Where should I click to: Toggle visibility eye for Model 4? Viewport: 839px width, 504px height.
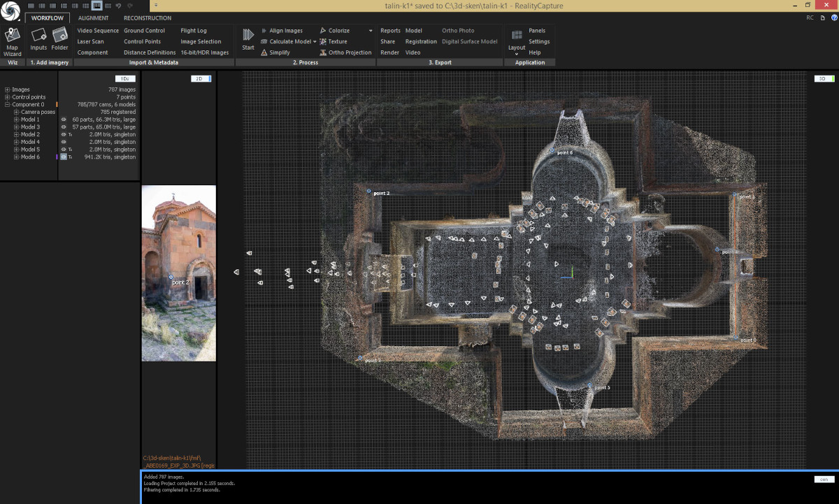click(x=64, y=142)
